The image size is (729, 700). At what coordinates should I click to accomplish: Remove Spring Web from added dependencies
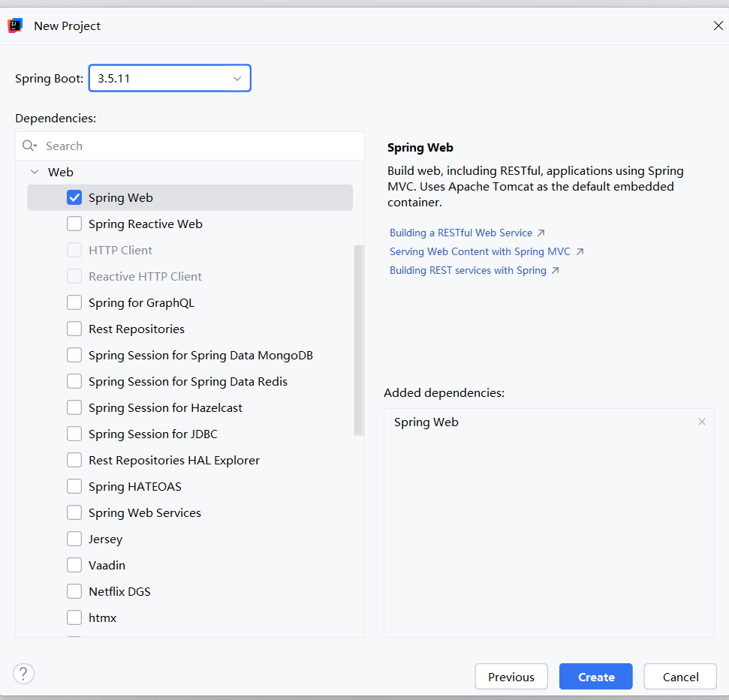click(701, 422)
